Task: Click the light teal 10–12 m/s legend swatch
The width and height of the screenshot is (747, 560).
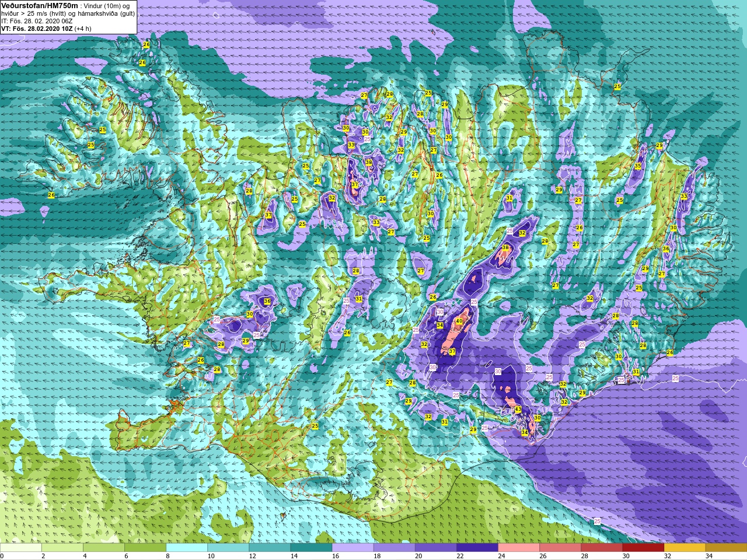Action: click(228, 548)
